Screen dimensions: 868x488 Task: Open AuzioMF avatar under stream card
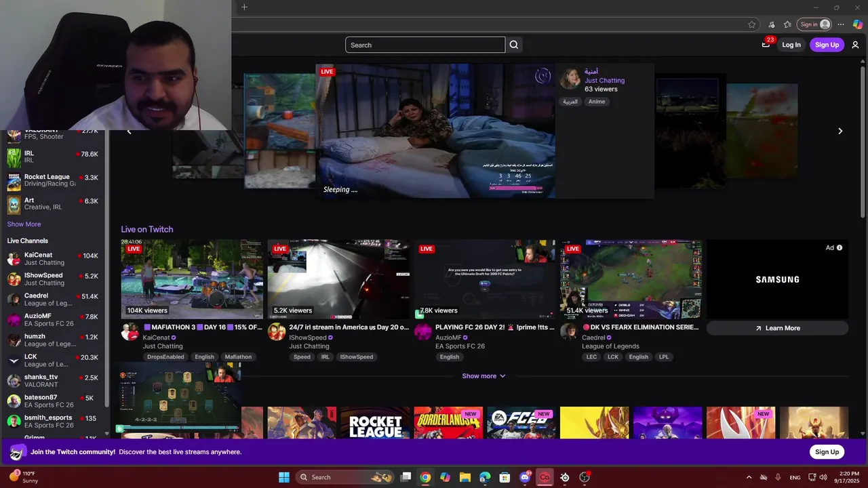tap(422, 332)
